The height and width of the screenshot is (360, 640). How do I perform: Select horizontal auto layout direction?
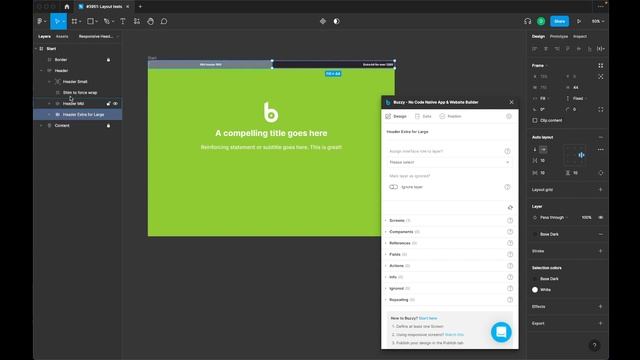tap(543, 150)
